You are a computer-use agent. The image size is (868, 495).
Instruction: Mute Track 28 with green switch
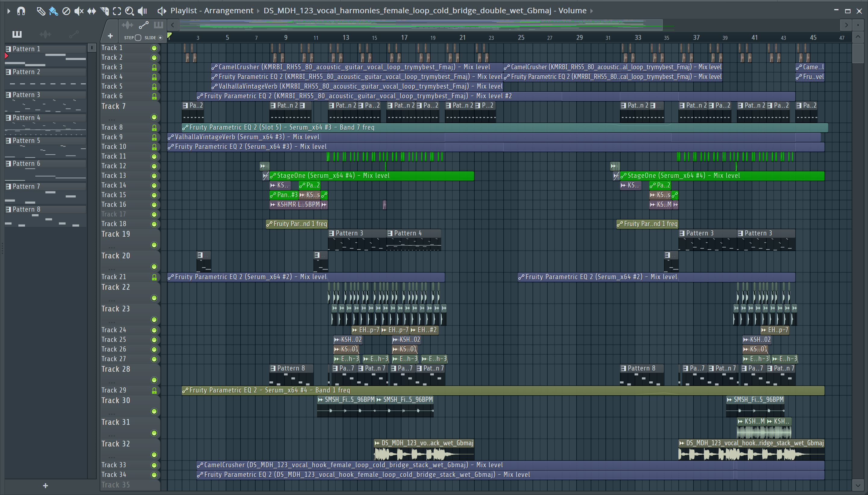pyautogui.click(x=154, y=380)
